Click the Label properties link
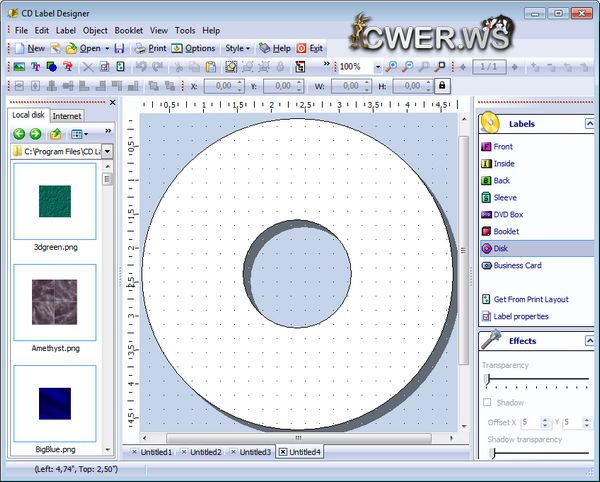Image resolution: width=600 pixels, height=482 pixels. click(521, 316)
